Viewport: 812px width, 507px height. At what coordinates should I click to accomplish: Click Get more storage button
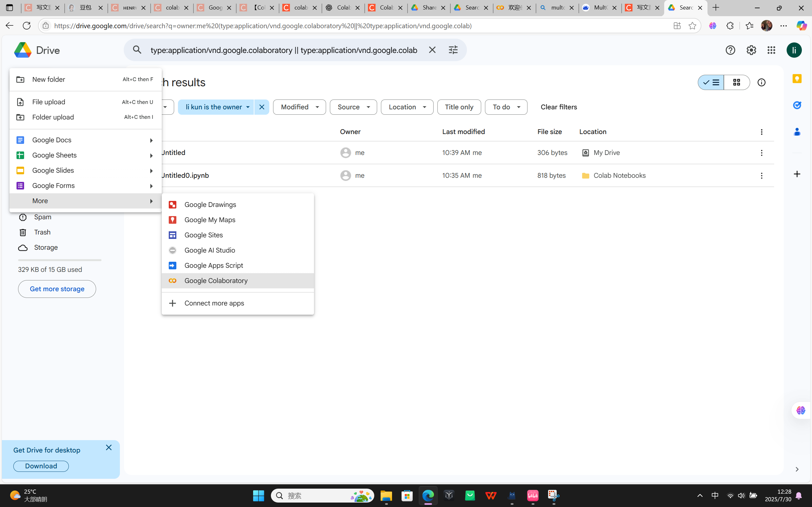click(57, 289)
